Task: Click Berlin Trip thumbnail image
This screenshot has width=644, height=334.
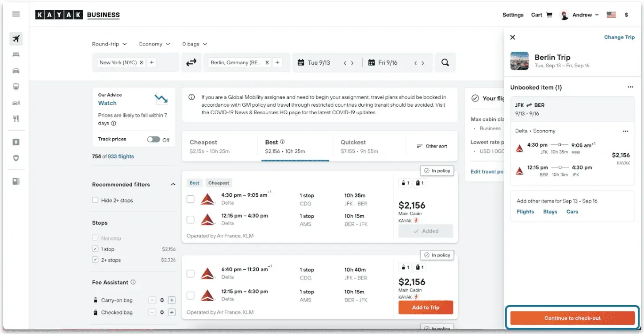Action: [x=519, y=61]
